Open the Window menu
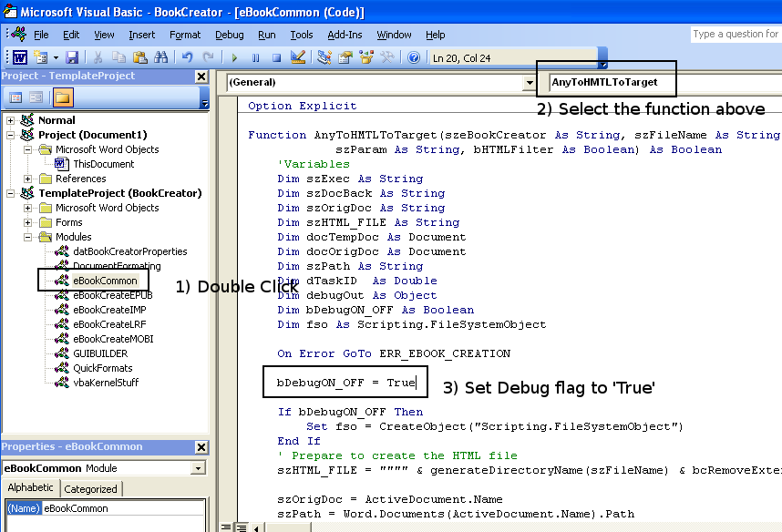782x532 pixels. coord(394,35)
